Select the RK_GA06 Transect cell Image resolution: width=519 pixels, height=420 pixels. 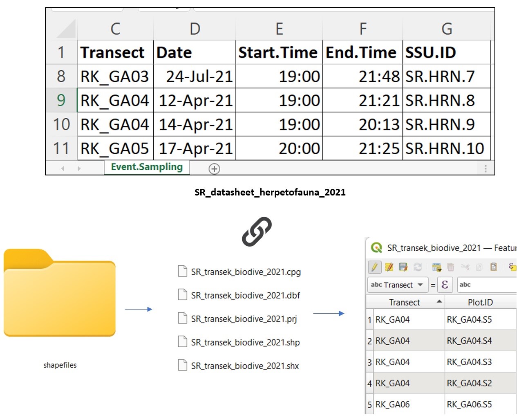pos(409,404)
